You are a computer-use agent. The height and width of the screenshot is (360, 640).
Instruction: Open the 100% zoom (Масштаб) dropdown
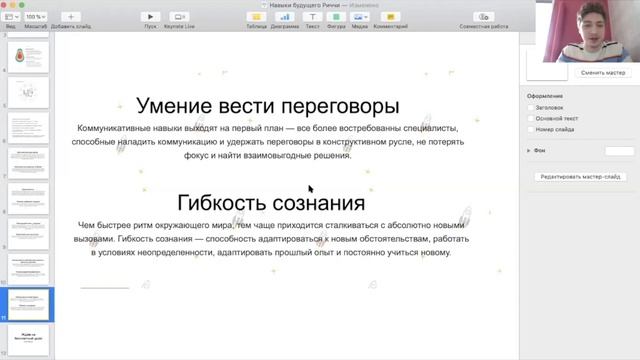coord(36,17)
